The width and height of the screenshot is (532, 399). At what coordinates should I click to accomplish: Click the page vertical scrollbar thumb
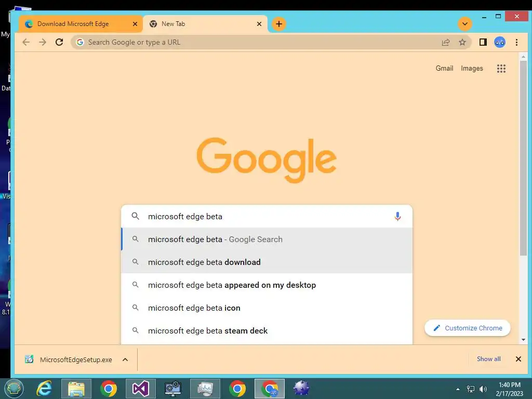coord(523,158)
